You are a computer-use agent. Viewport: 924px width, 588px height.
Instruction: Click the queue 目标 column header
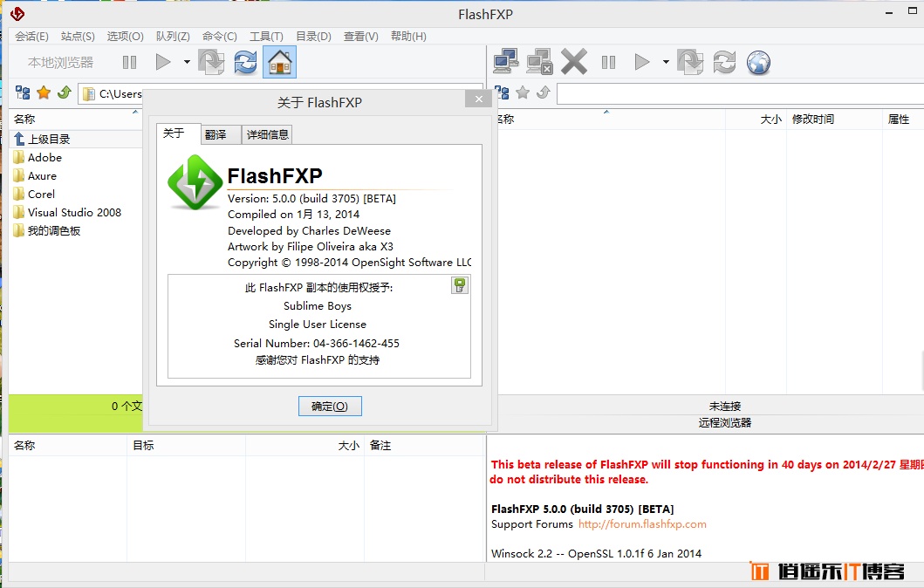(186, 446)
